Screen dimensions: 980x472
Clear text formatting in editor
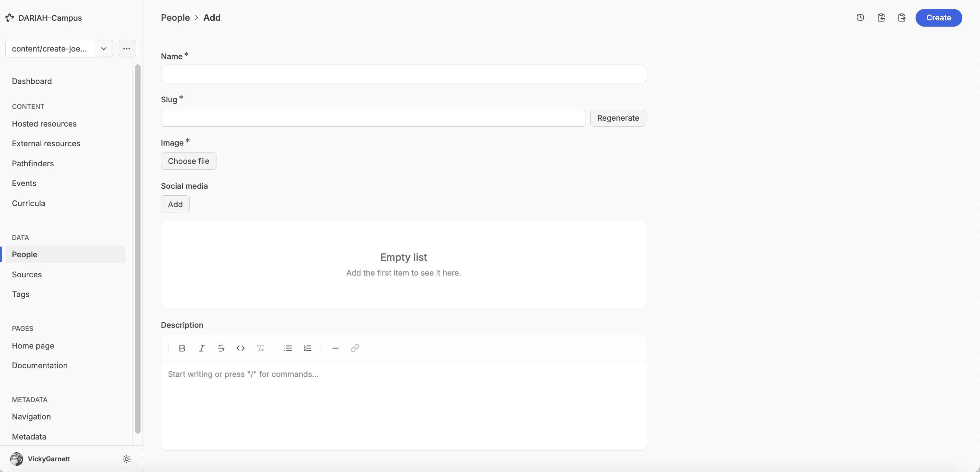(x=260, y=348)
